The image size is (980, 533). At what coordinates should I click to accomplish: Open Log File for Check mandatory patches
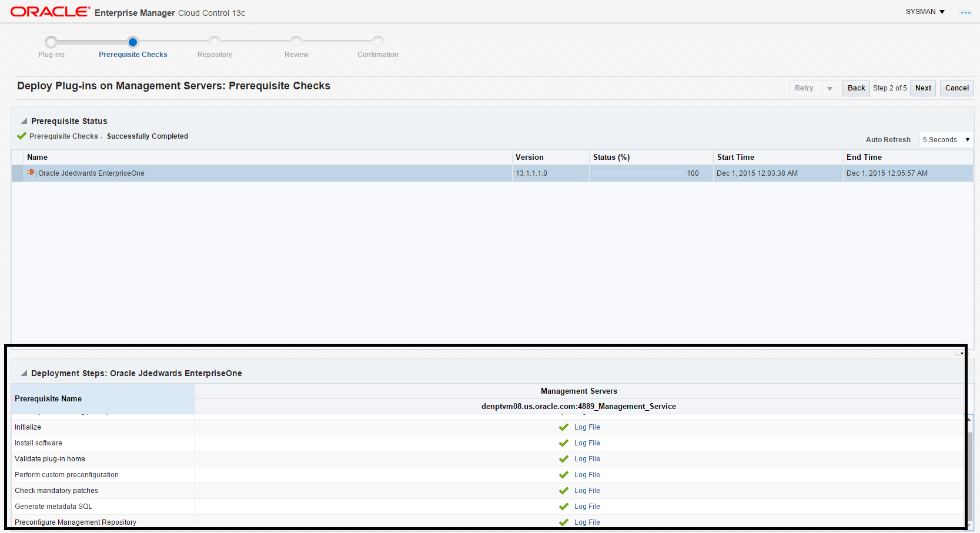click(x=587, y=491)
